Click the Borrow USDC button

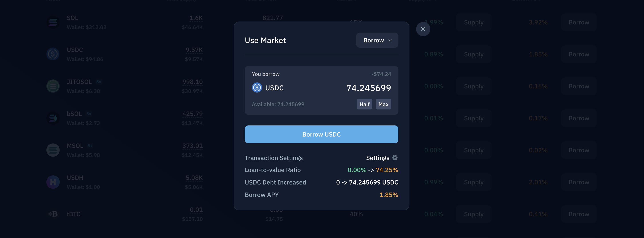pos(321,134)
